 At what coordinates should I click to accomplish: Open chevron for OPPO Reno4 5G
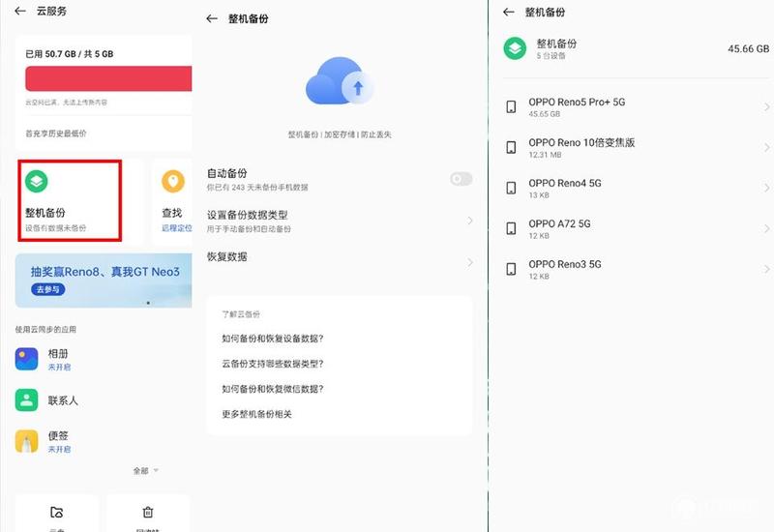click(x=766, y=188)
